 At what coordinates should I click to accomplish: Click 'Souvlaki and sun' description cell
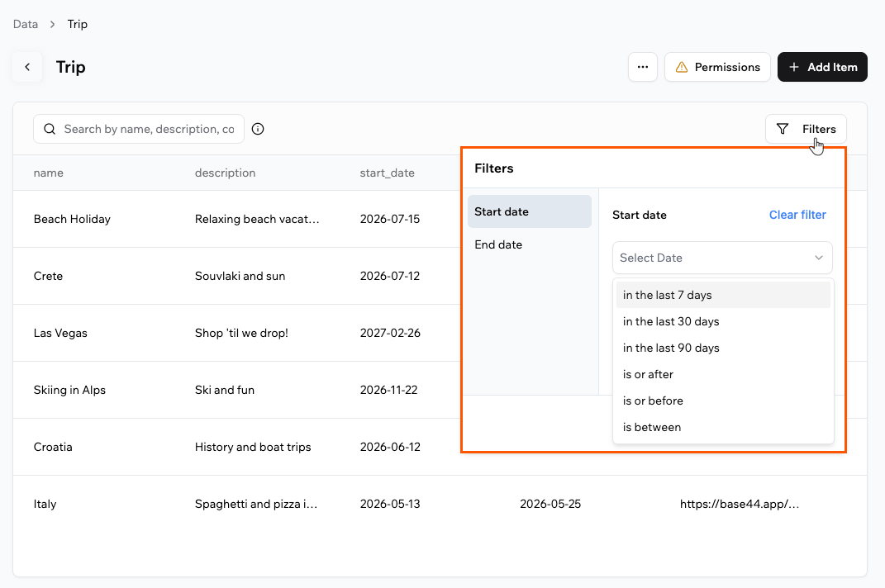pyautogui.click(x=240, y=276)
